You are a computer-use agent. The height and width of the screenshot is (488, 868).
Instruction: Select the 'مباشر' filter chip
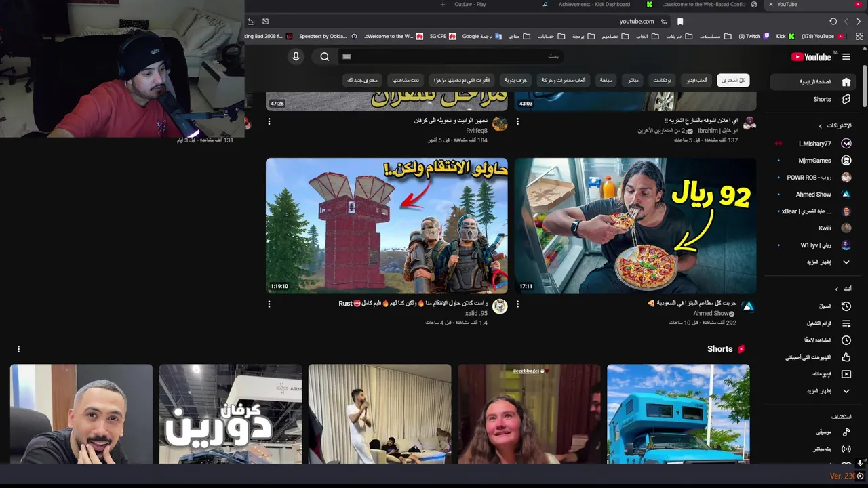[633, 80]
